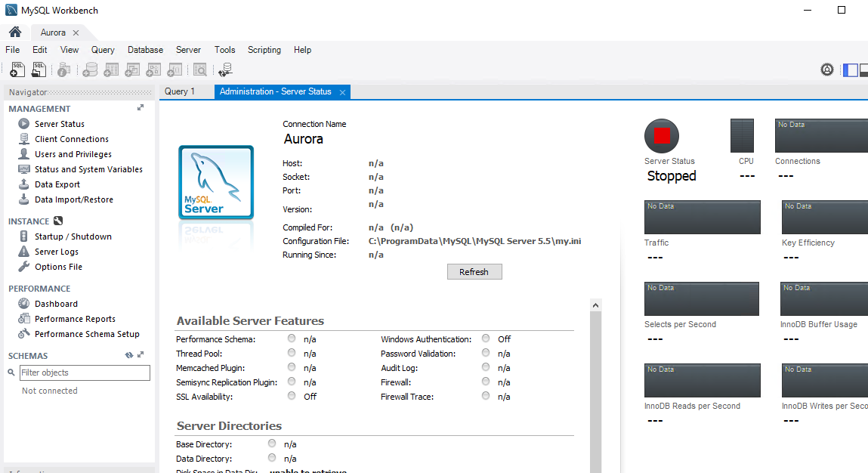Click the wrench icon beside INSTANCE

(58, 221)
